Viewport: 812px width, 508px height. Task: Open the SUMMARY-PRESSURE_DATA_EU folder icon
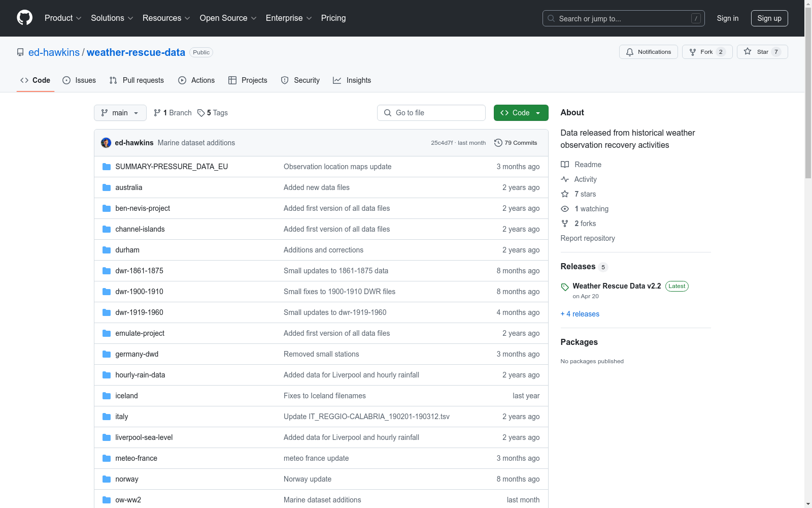(x=107, y=167)
